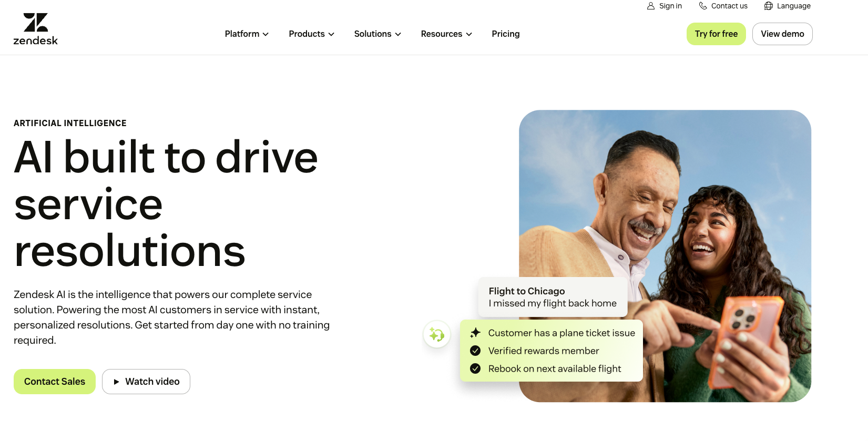
Task: Expand the Products menu chevron
Action: click(331, 34)
